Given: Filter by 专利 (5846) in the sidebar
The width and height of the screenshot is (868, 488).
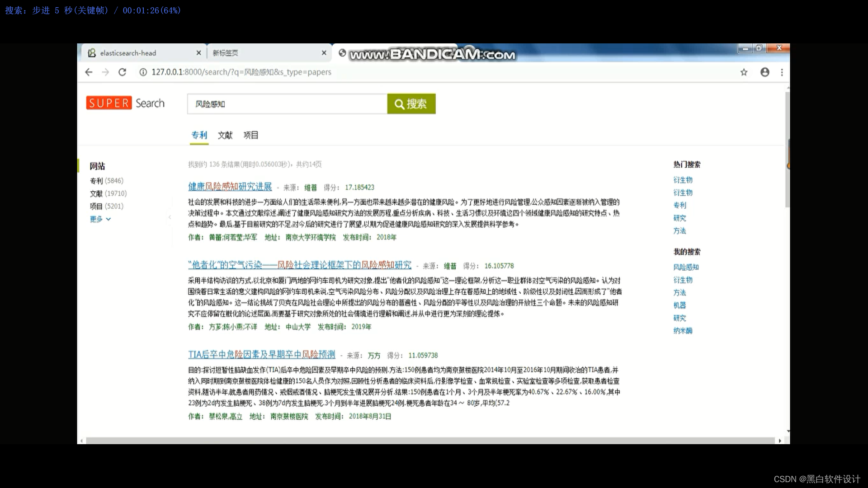Looking at the screenshot, I should 107,181.
